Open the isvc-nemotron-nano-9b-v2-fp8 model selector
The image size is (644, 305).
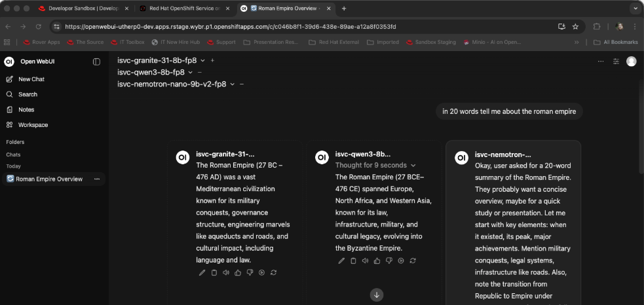coord(172,84)
